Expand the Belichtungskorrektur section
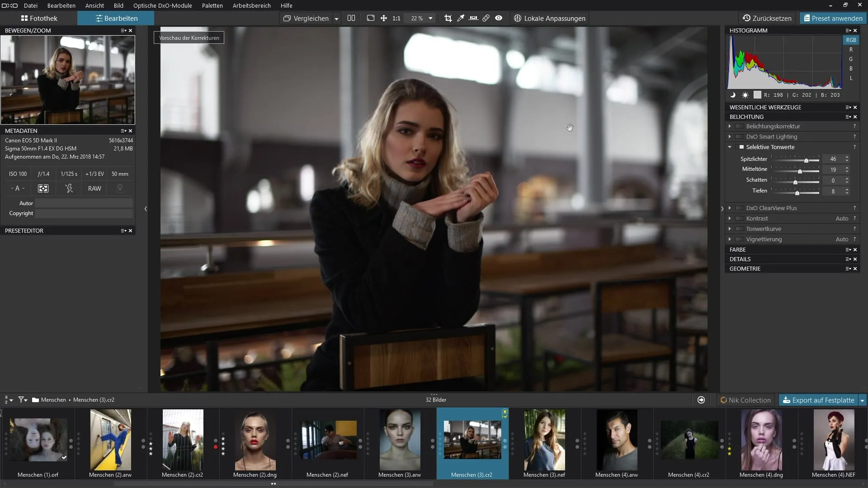This screenshot has width=868, height=488. [x=730, y=126]
